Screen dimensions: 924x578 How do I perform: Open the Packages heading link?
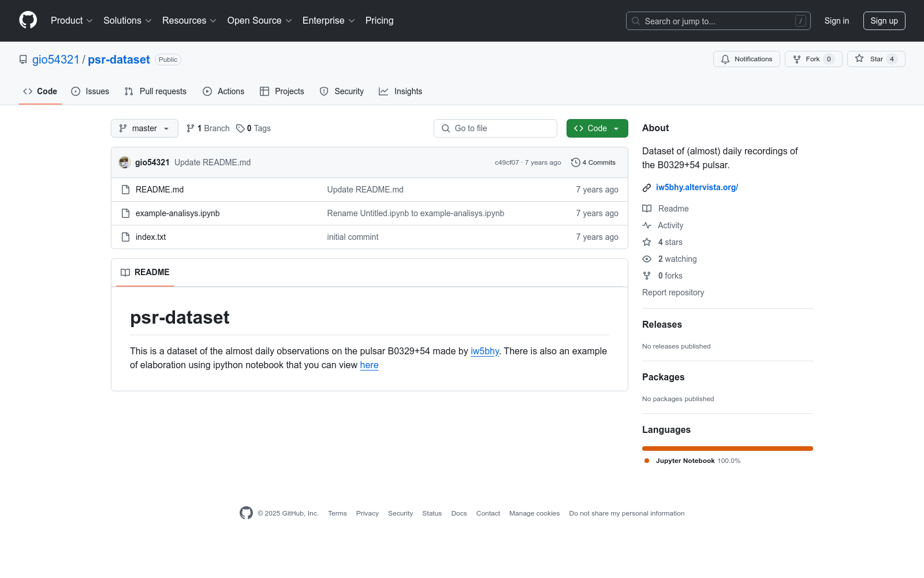[663, 377]
